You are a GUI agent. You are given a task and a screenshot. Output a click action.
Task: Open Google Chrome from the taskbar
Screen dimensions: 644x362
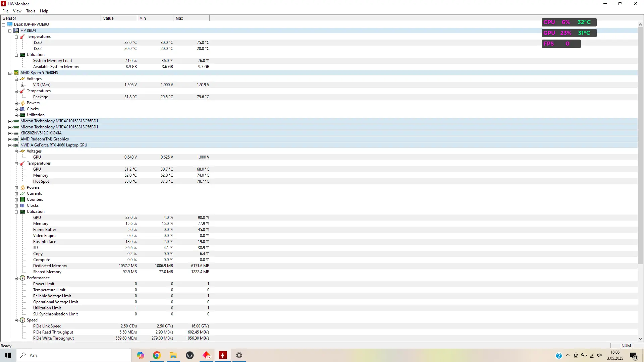click(157, 355)
